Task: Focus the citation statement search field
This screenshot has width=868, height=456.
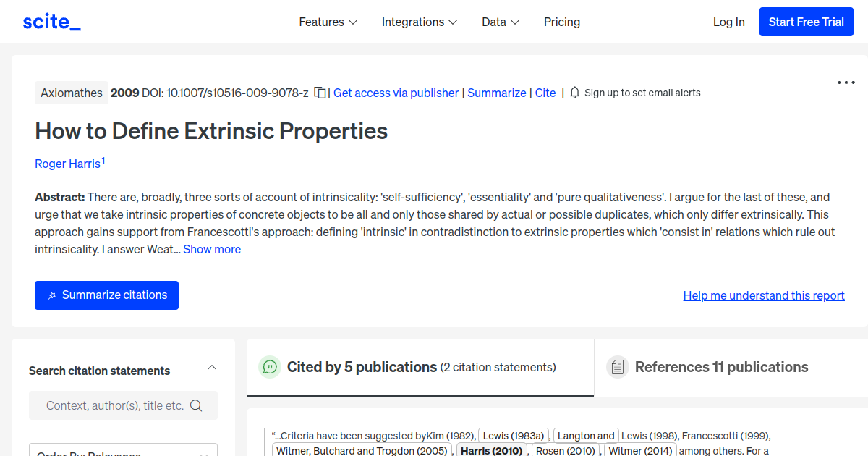Action: click(123, 405)
